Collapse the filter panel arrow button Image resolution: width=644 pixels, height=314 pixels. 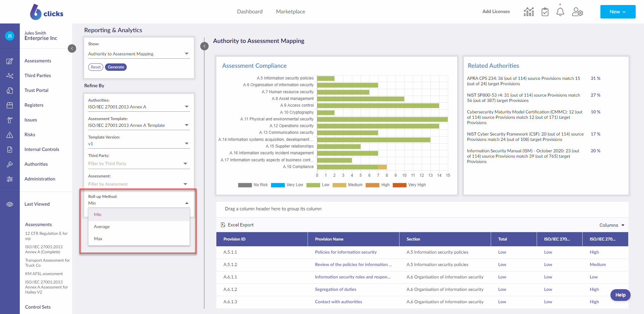click(204, 46)
